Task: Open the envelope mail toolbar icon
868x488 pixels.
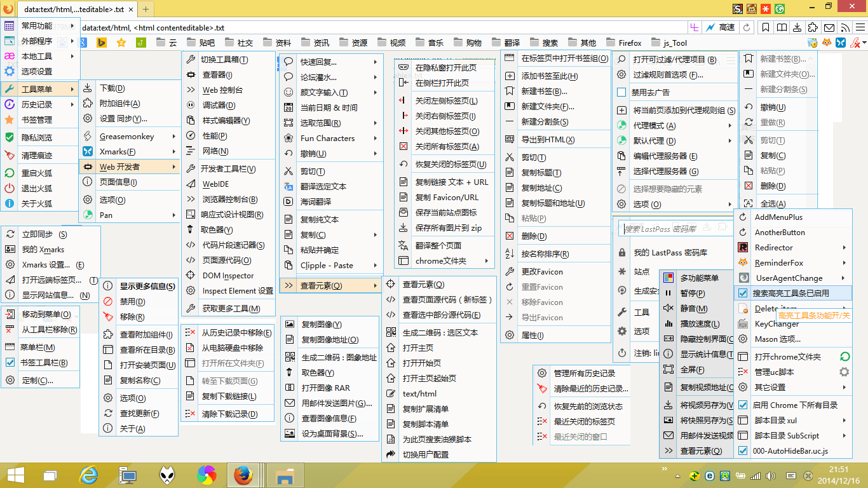Action: pos(829,27)
